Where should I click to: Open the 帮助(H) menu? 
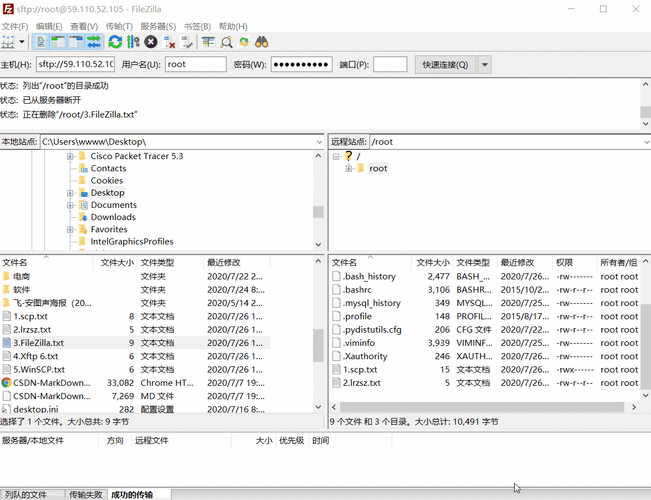pyautogui.click(x=233, y=26)
